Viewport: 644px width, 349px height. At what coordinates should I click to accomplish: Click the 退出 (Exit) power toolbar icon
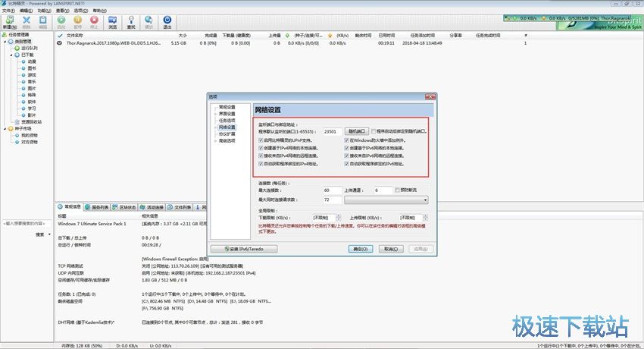(167, 20)
